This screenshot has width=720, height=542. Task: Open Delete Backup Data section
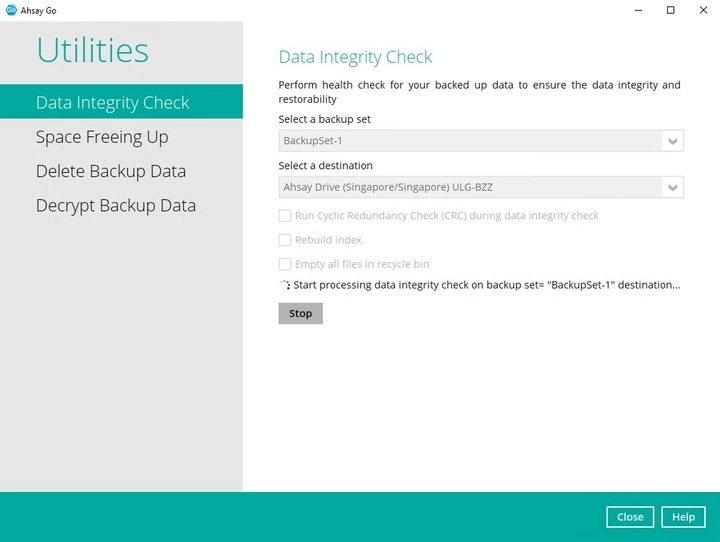111,171
